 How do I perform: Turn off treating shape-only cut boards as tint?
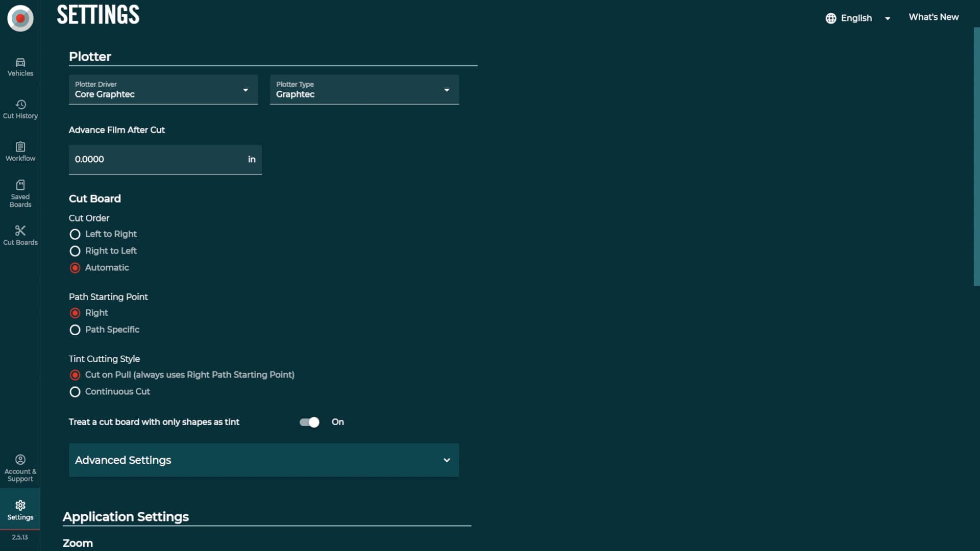[x=308, y=422]
